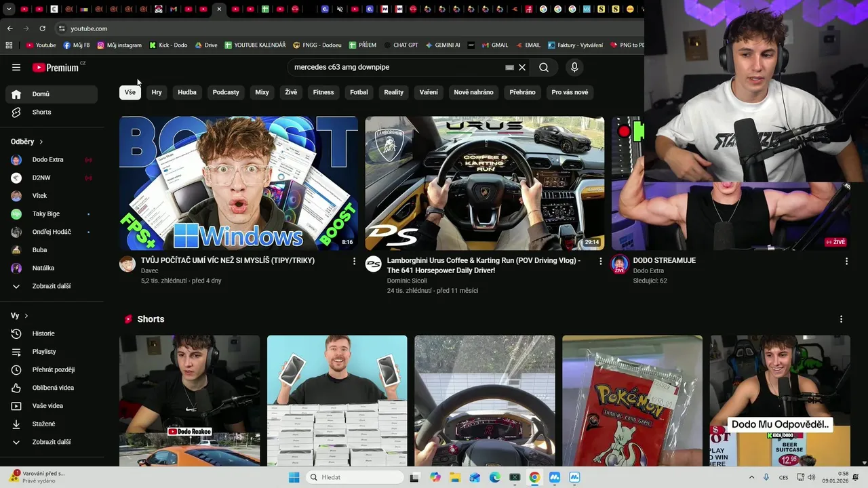Screen dimensions: 868x488
Task: Open the YouTube hamburger guide menu
Action: coord(16,67)
